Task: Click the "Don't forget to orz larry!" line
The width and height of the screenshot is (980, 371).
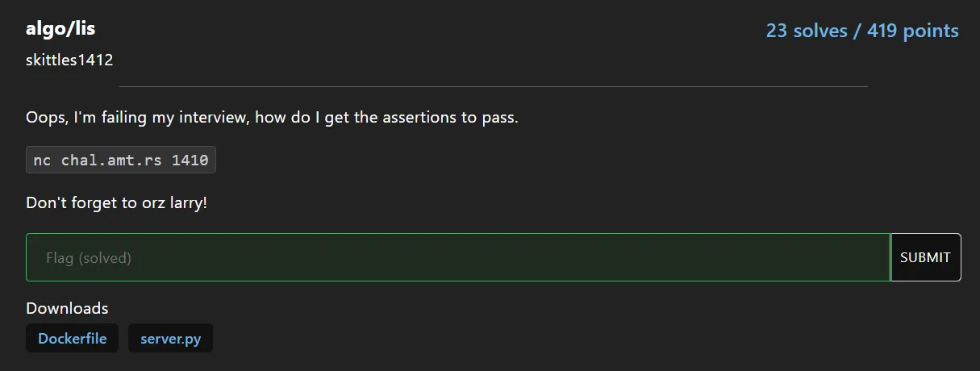Action: [x=116, y=202]
